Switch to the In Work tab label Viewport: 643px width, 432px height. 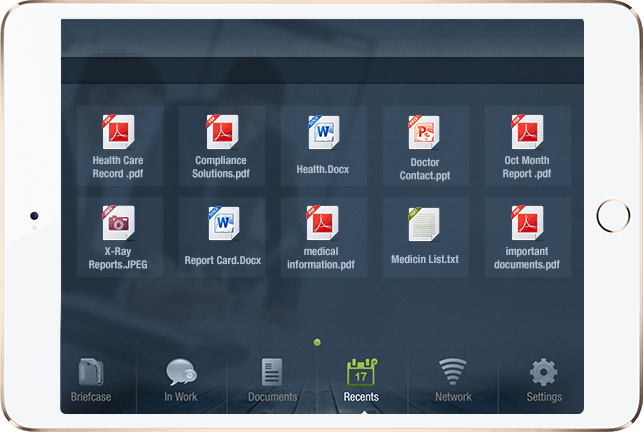pos(181,397)
